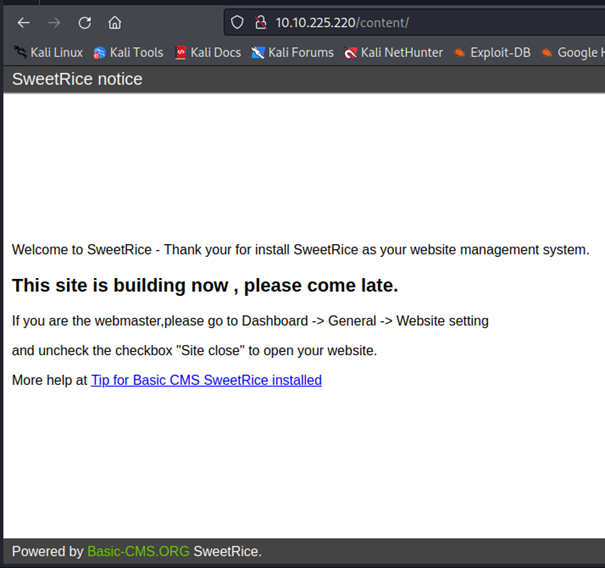
Task: Click the browser back arrow
Action: [x=24, y=22]
